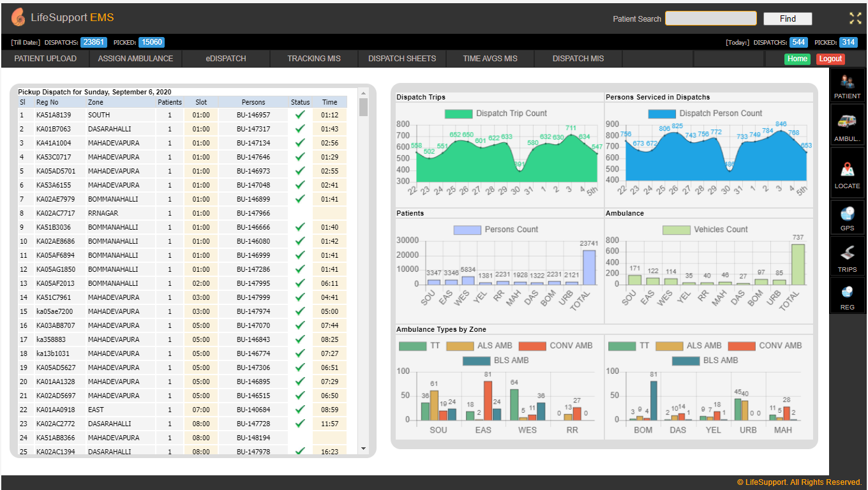This screenshot has width=868, height=490.
Task: Toggle BLS AMB legend swatch in left zone chart
Action: (x=476, y=360)
